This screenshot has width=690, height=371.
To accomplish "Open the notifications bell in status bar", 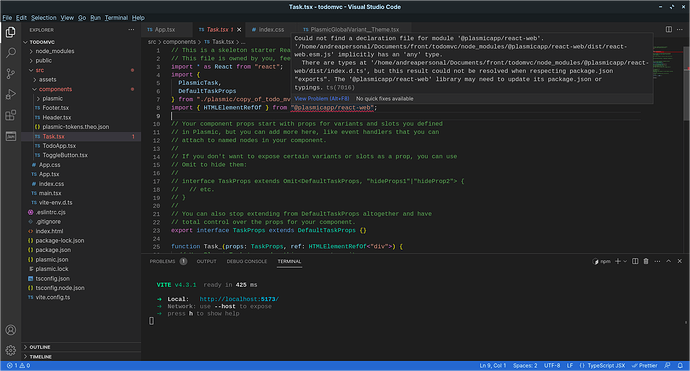I will (x=680, y=366).
